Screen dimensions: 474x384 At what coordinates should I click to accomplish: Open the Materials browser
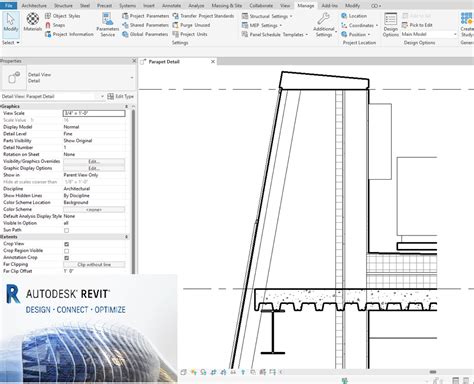[x=33, y=22]
